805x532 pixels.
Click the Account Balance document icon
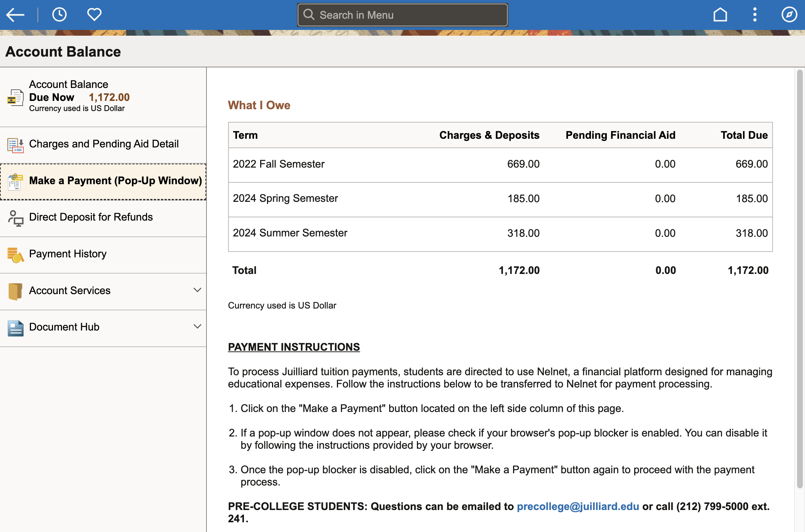coord(15,98)
